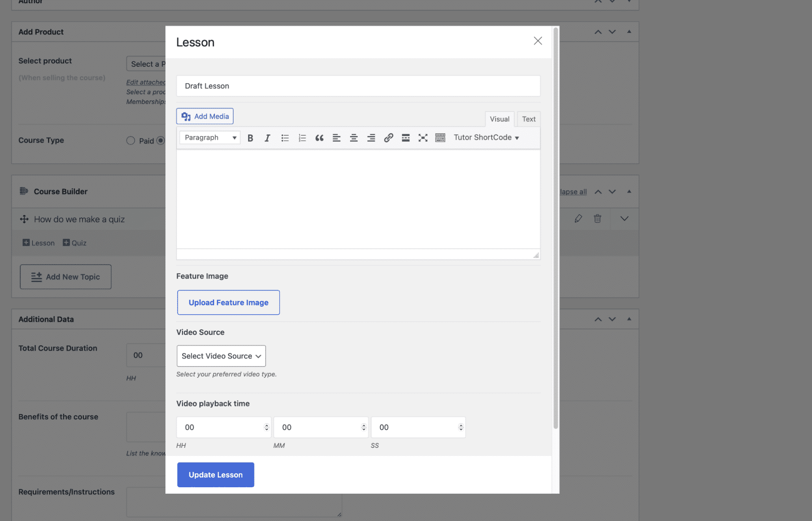Apply bold formatting in the editor
The image size is (812, 521).
(x=251, y=138)
